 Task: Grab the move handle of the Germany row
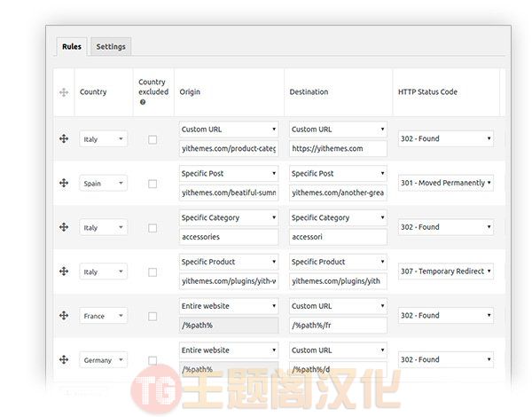click(64, 359)
